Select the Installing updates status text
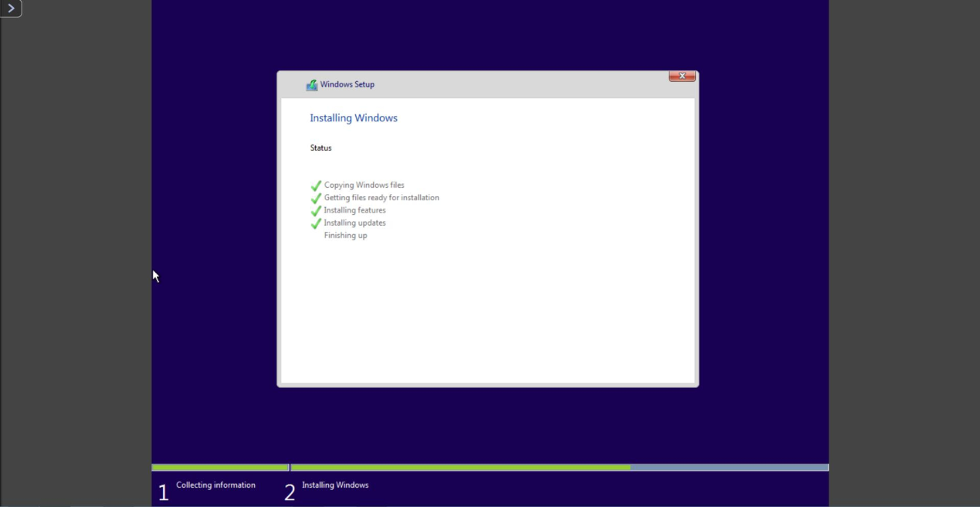The width and height of the screenshot is (980, 507). click(354, 223)
